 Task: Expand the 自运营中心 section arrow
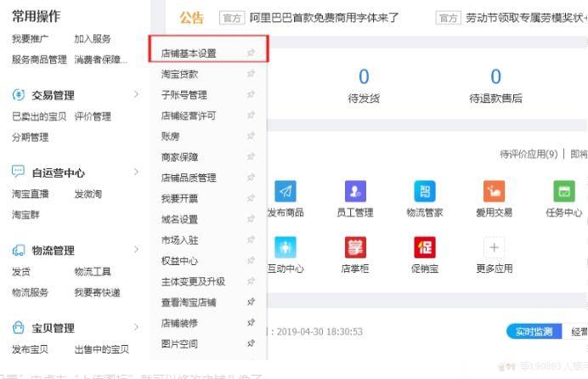coord(136,172)
